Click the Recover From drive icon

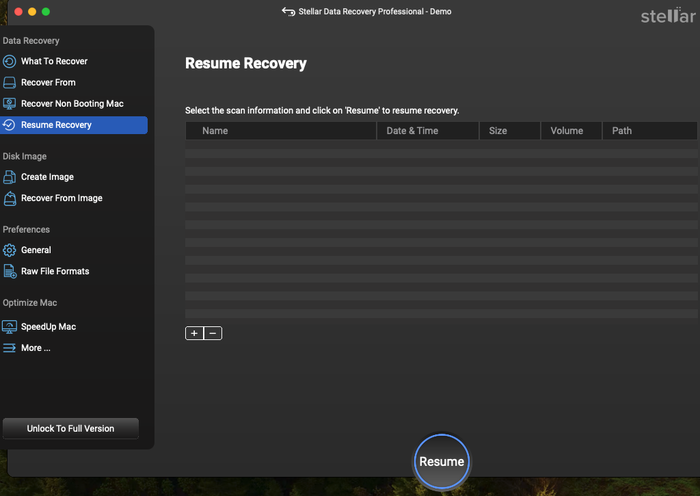(x=9, y=83)
